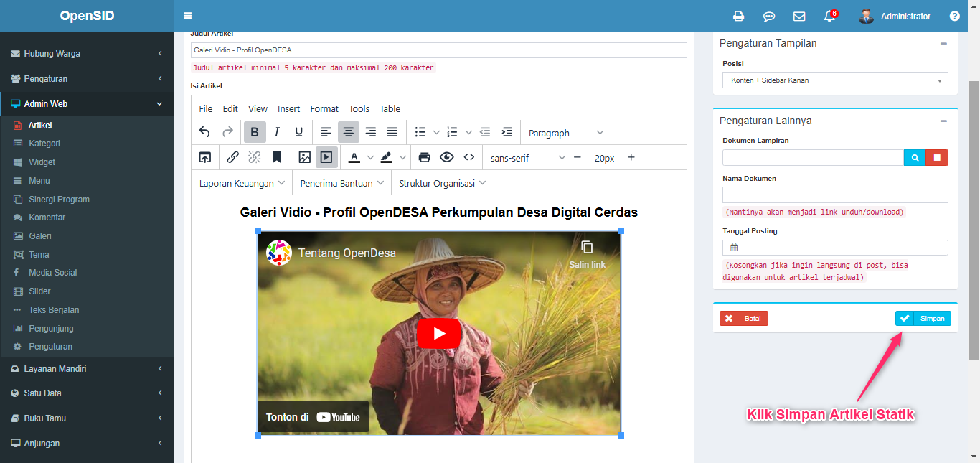Image resolution: width=980 pixels, height=463 pixels.
Task: Insert or edit a link
Action: [x=233, y=157]
